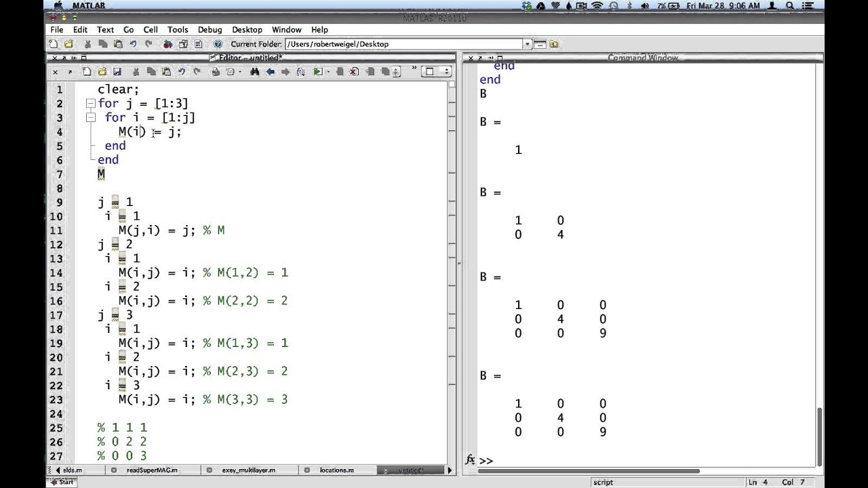Save the script with Editor floppy icon

coord(117,71)
